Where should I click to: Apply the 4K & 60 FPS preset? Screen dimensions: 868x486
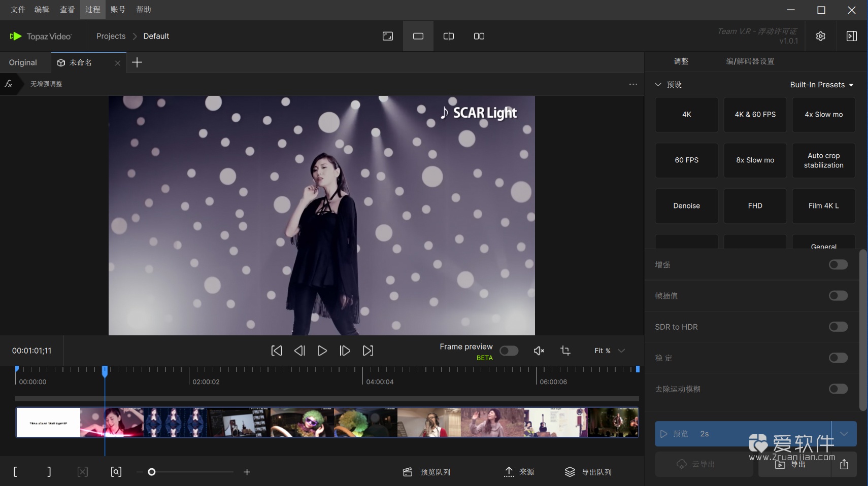click(755, 115)
